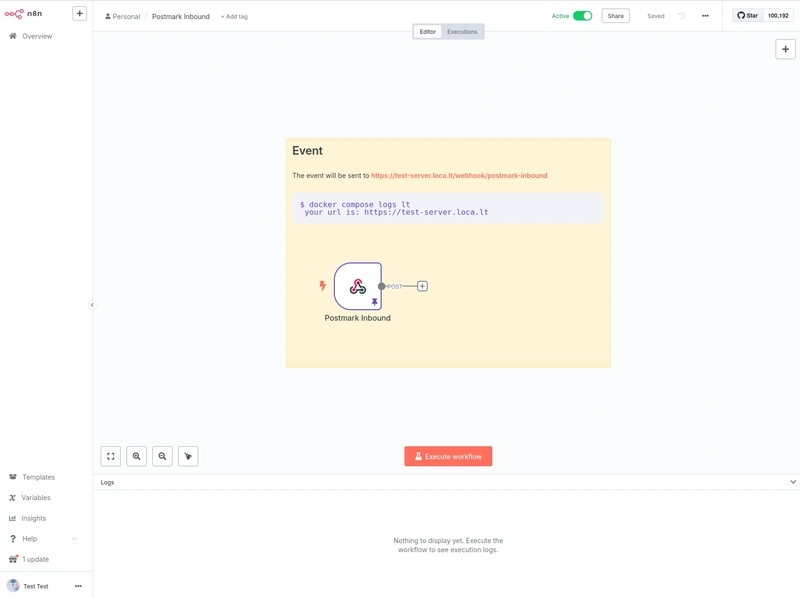
Task: Click the GitHub Star button
Action: (x=747, y=16)
